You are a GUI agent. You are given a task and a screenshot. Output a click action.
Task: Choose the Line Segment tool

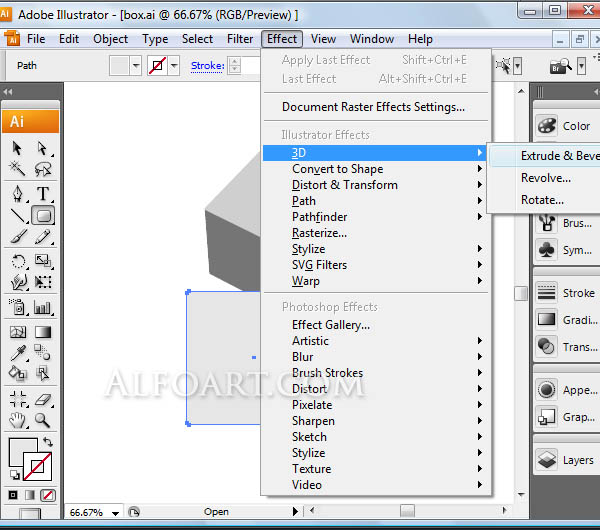pyautogui.click(x=18, y=216)
